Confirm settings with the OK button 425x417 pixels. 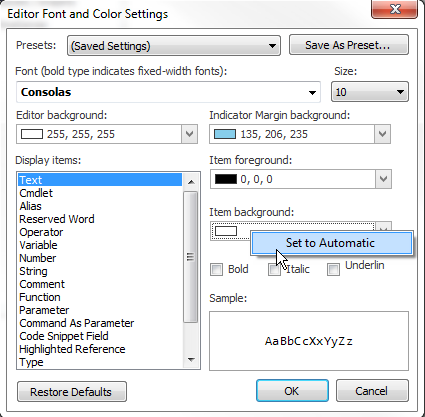click(x=292, y=391)
